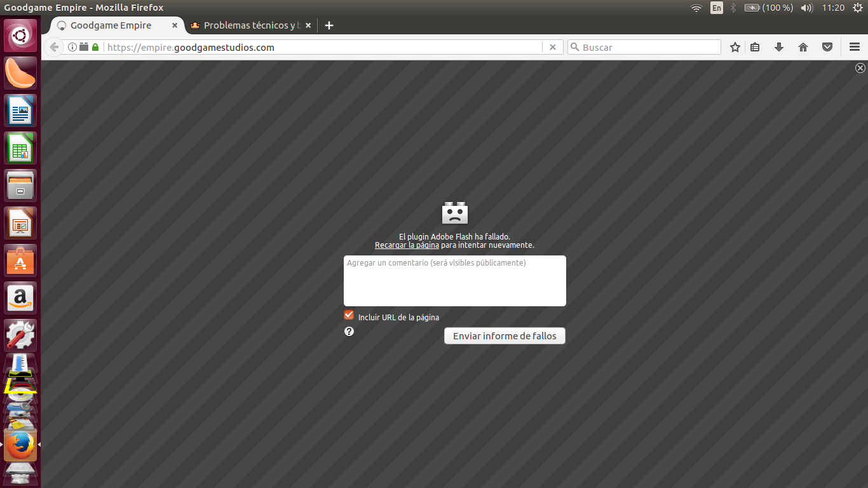Viewport: 868px width, 488px height.
Task: Open Ubuntu Software Center icon
Action: coord(21,261)
